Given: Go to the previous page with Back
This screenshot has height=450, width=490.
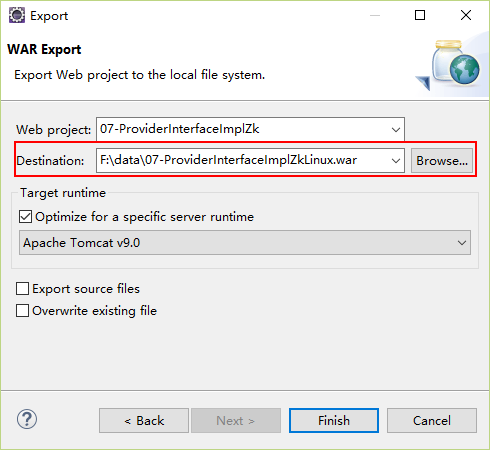Looking at the screenshot, I should point(144,421).
